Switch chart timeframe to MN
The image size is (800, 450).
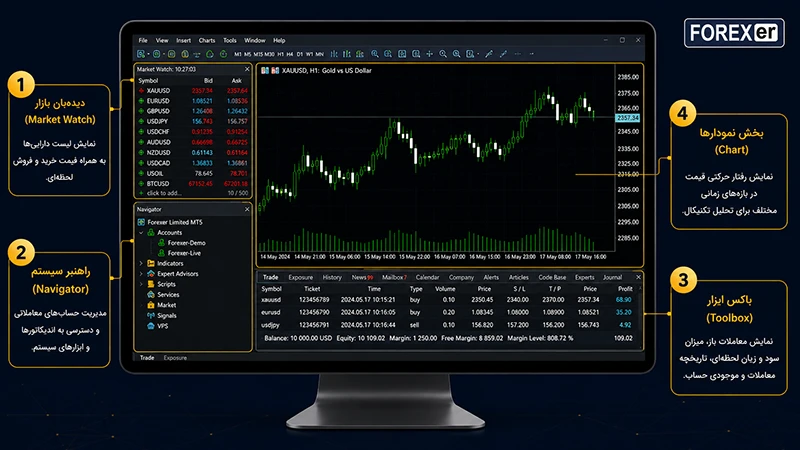[x=319, y=54]
